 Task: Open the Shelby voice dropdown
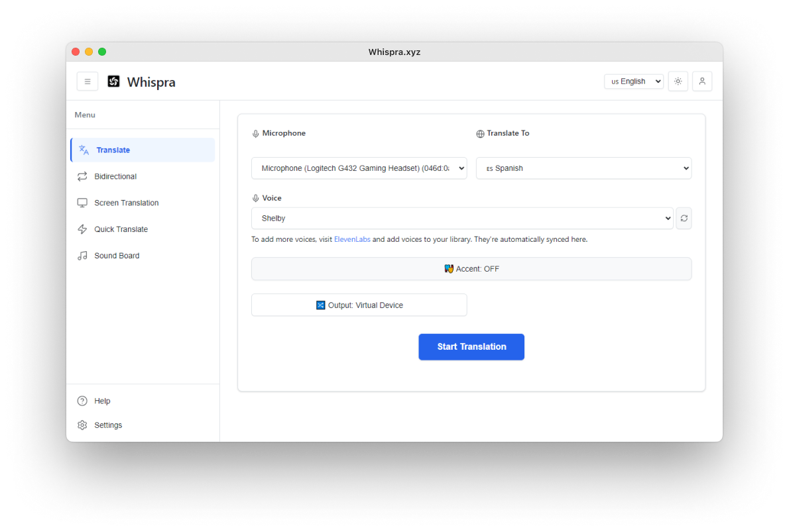click(461, 218)
